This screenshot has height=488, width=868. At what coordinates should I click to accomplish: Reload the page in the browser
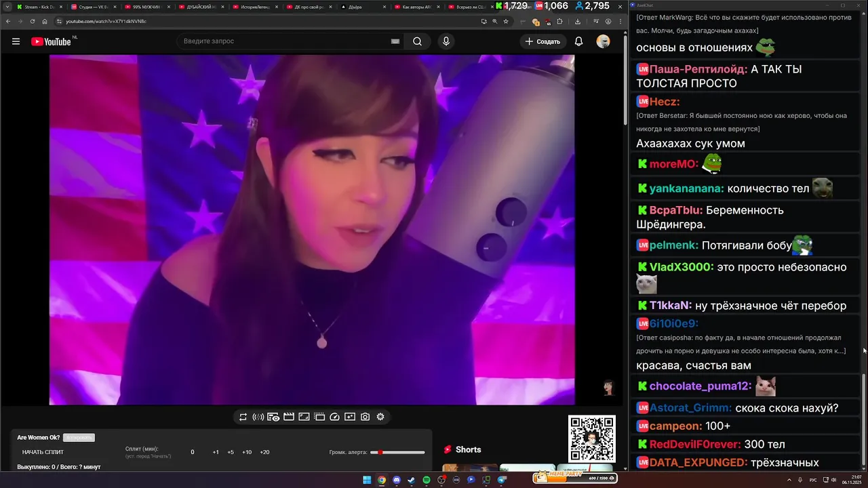pos(32,21)
